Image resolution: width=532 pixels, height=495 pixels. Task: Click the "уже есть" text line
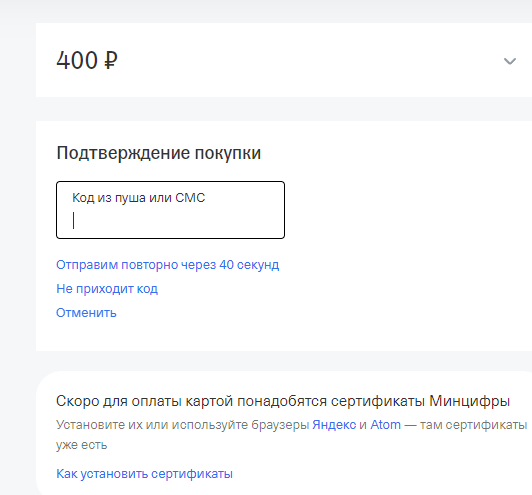coord(82,445)
